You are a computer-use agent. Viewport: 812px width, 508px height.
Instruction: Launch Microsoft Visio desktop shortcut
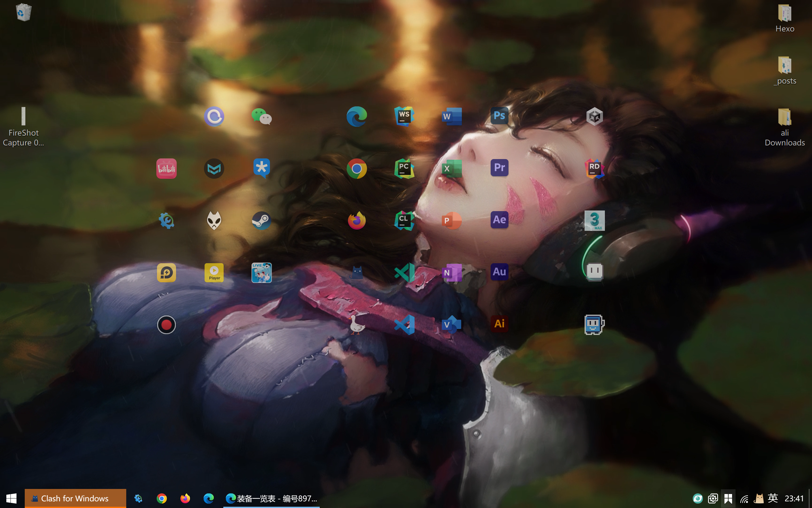[x=452, y=324]
